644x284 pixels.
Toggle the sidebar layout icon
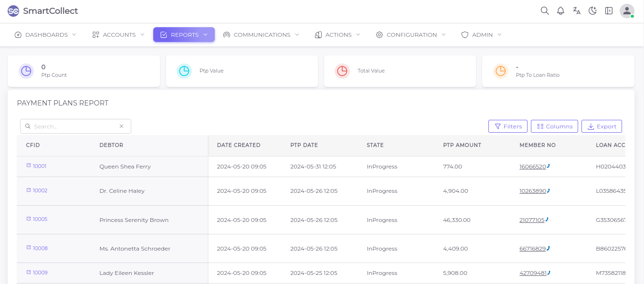[609, 11]
